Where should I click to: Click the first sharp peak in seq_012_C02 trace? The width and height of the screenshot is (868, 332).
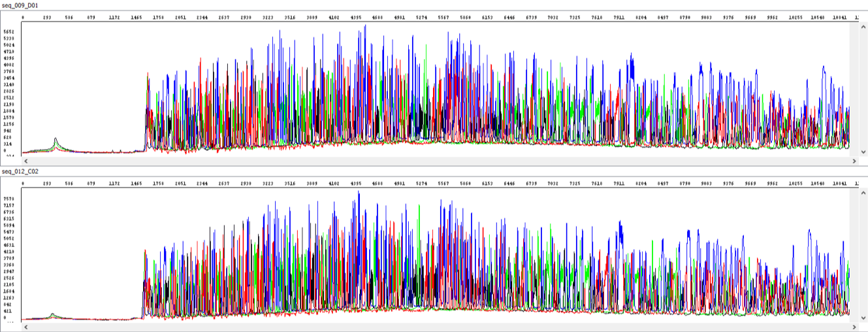[145, 252]
